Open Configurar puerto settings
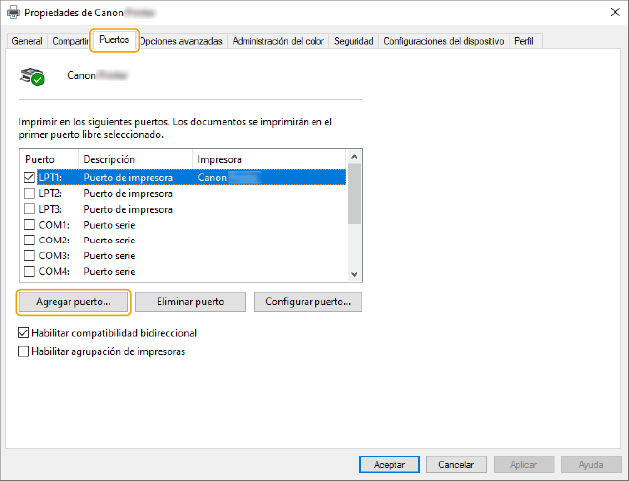The width and height of the screenshot is (629, 481). pos(307,301)
